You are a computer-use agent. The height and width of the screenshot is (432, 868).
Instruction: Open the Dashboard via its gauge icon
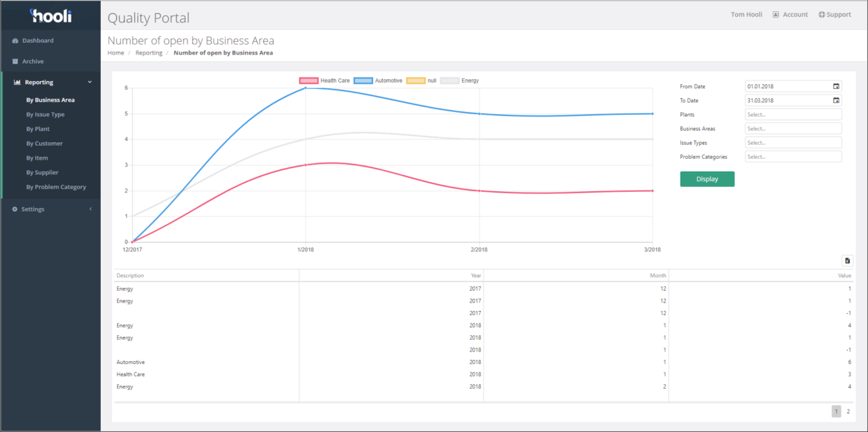[x=14, y=41]
